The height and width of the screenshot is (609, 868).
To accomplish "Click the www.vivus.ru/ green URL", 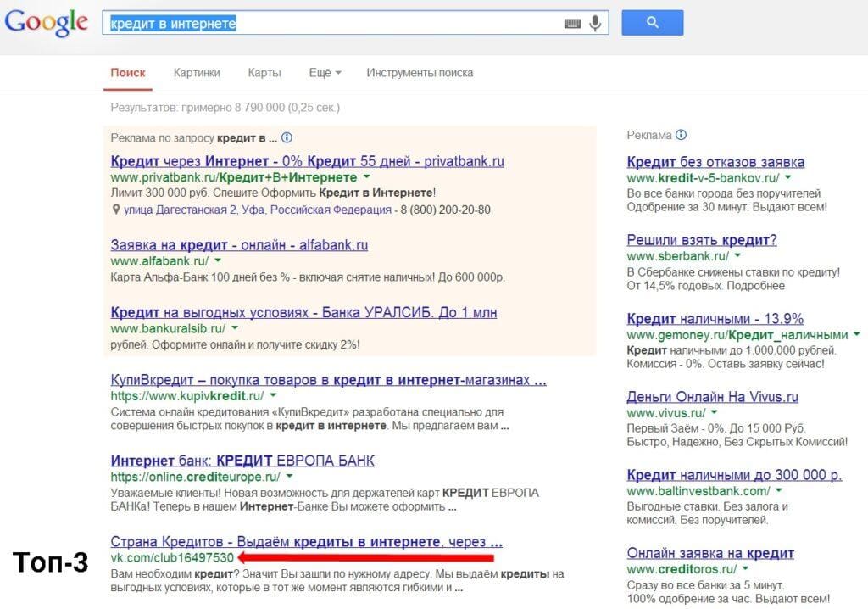I will click(666, 413).
